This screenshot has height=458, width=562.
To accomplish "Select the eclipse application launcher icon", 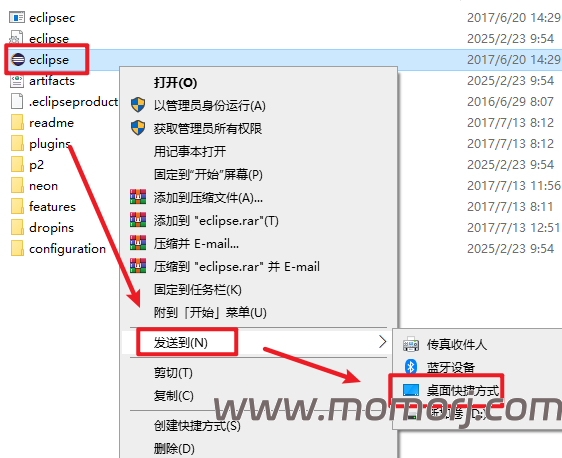I will (18, 59).
